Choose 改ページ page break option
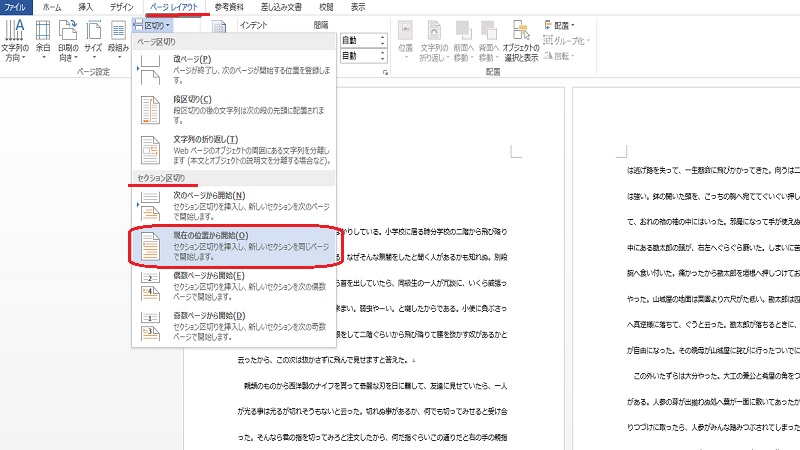The image size is (800, 450). click(x=234, y=69)
